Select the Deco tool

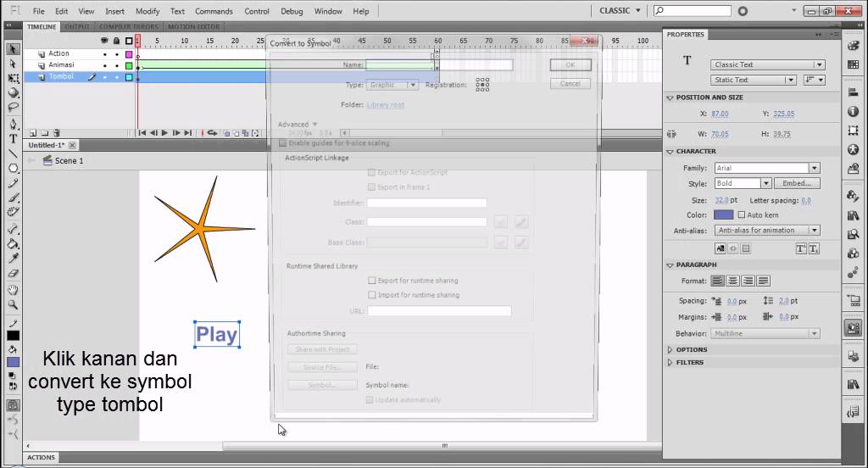pyautogui.click(x=13, y=212)
